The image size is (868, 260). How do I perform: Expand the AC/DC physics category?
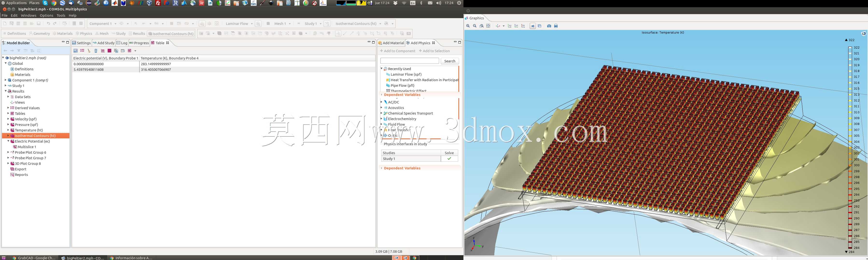click(381, 102)
